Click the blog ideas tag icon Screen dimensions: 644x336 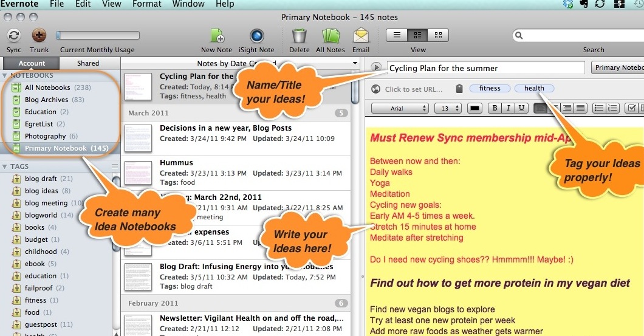pyautogui.click(x=16, y=191)
